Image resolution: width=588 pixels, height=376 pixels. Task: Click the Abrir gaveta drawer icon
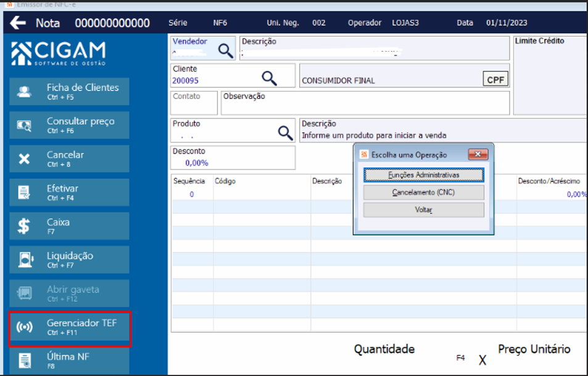(x=25, y=293)
